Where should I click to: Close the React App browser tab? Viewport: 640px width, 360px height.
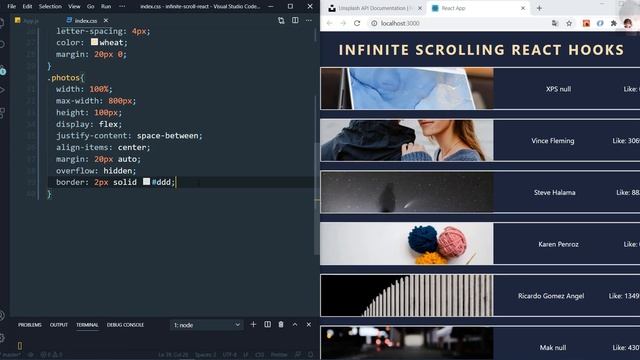(x=523, y=8)
